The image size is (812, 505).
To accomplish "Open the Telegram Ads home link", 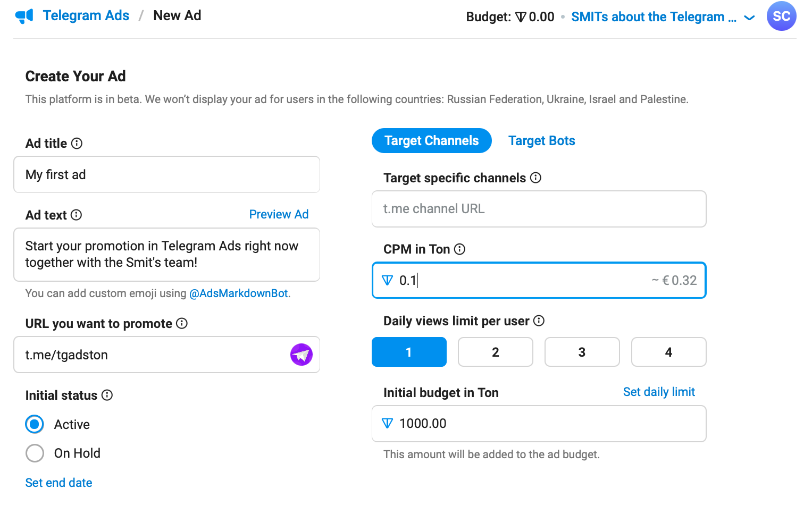I will click(x=86, y=15).
